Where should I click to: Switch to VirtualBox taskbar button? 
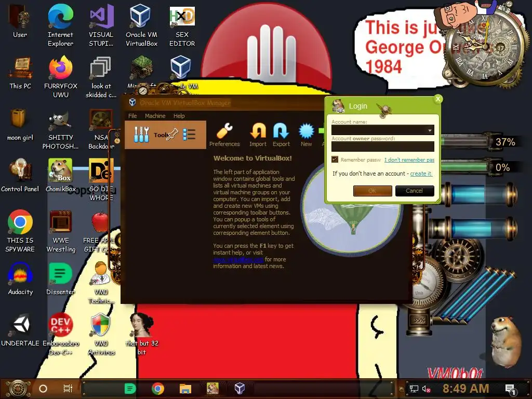(x=240, y=389)
